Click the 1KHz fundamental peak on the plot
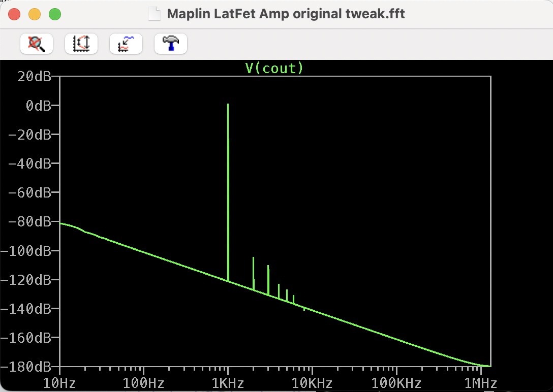The width and height of the screenshot is (553, 392). (x=228, y=192)
